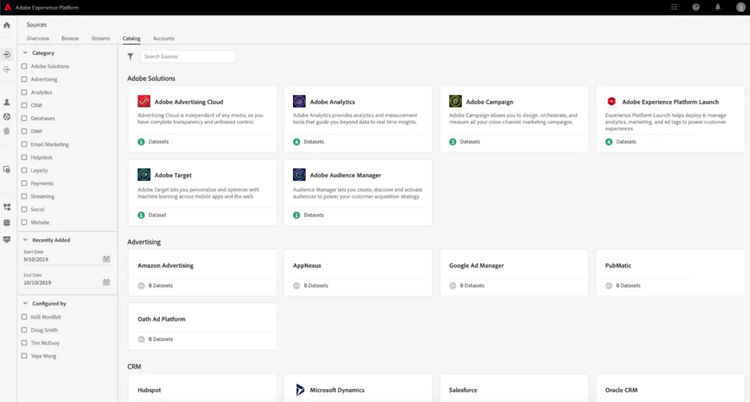Switch to the Streams tab
The image size is (750, 402).
tap(100, 38)
